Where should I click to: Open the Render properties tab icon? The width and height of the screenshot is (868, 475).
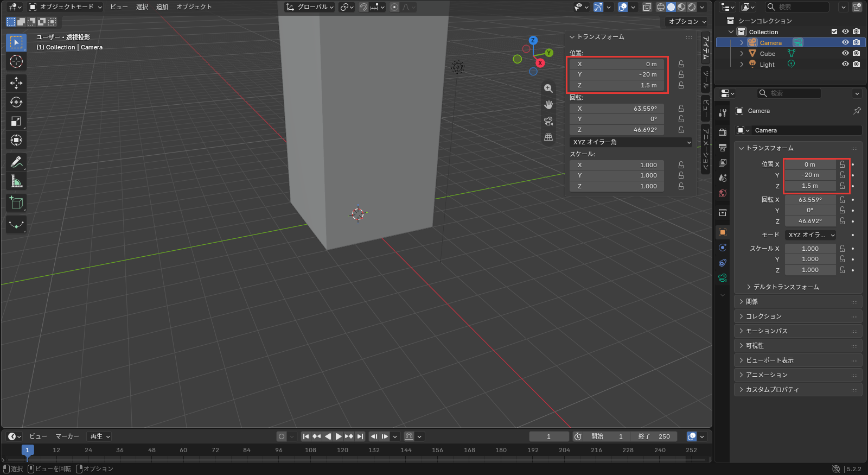(723, 132)
